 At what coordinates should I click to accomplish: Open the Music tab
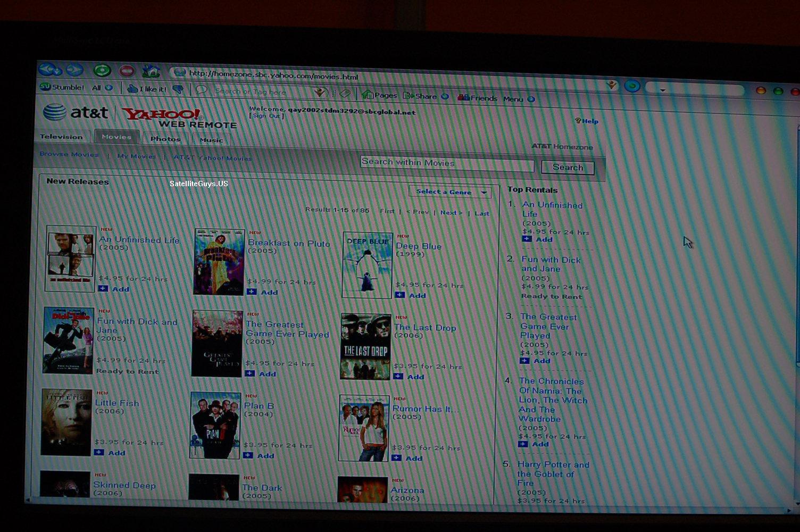click(x=211, y=140)
